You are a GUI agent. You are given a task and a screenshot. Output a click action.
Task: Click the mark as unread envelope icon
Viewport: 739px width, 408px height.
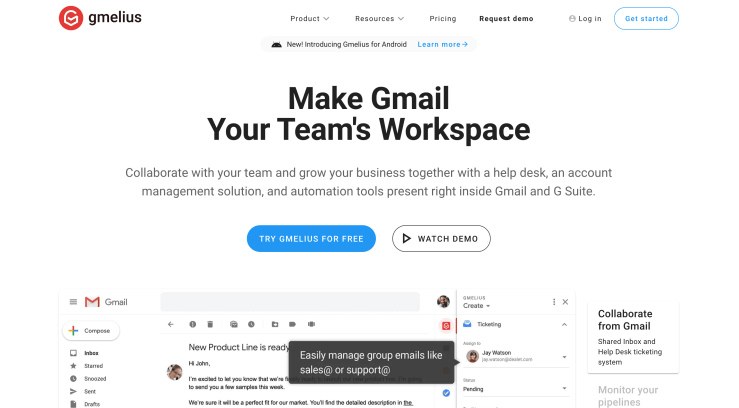tap(234, 324)
